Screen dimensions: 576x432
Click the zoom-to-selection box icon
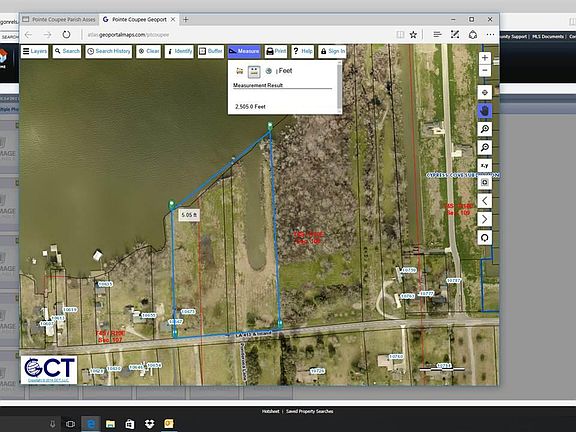[485, 183]
